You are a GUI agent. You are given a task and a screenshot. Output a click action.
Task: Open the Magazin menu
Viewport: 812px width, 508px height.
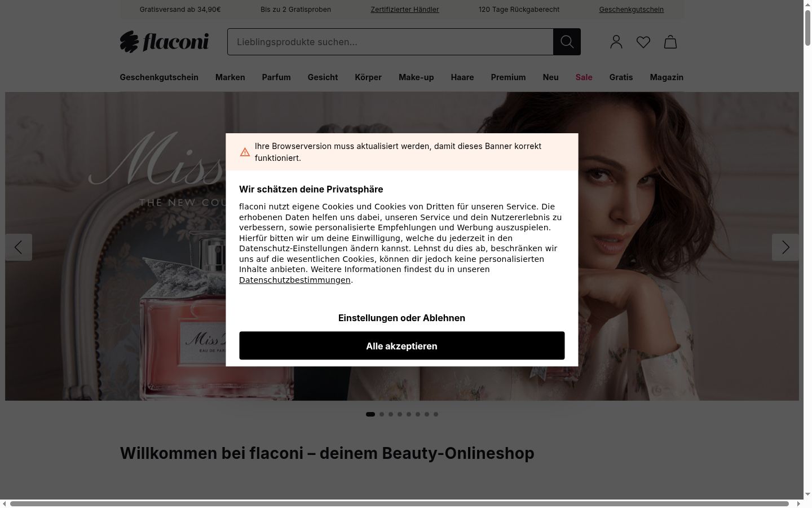coord(667,77)
